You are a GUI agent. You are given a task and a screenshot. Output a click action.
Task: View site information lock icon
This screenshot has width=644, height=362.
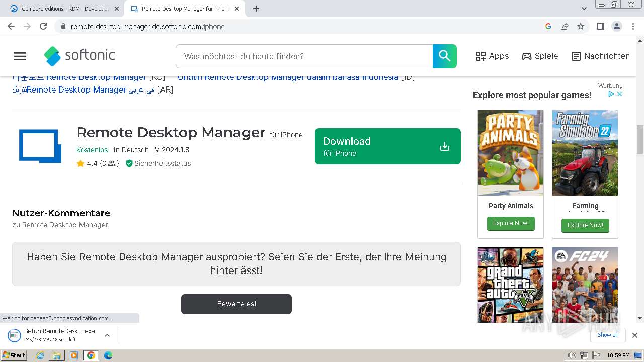point(63,27)
